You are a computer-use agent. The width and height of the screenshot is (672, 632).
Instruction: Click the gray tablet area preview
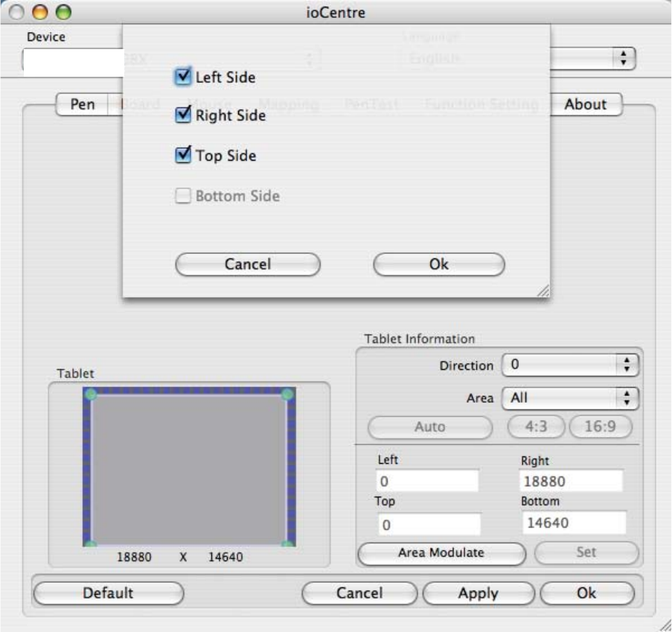tap(189, 469)
